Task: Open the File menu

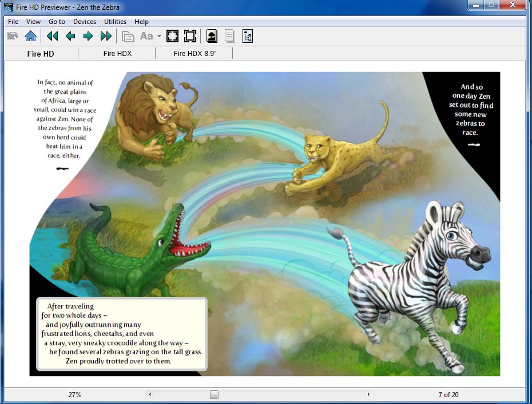Action: (13, 22)
